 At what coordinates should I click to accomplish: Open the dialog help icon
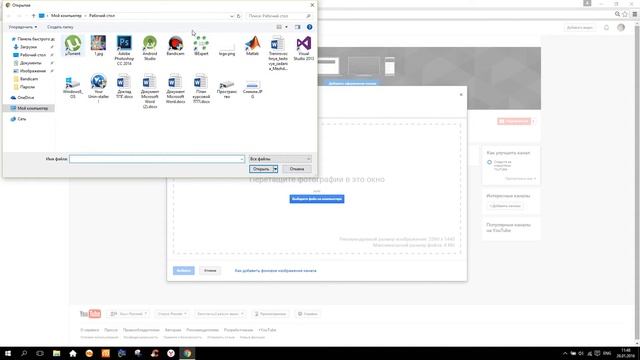(309, 27)
